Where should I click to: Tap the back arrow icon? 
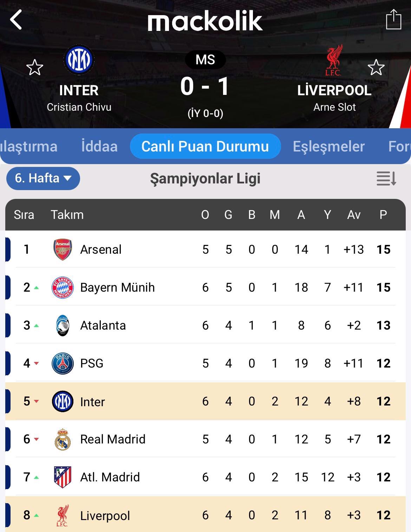click(16, 19)
